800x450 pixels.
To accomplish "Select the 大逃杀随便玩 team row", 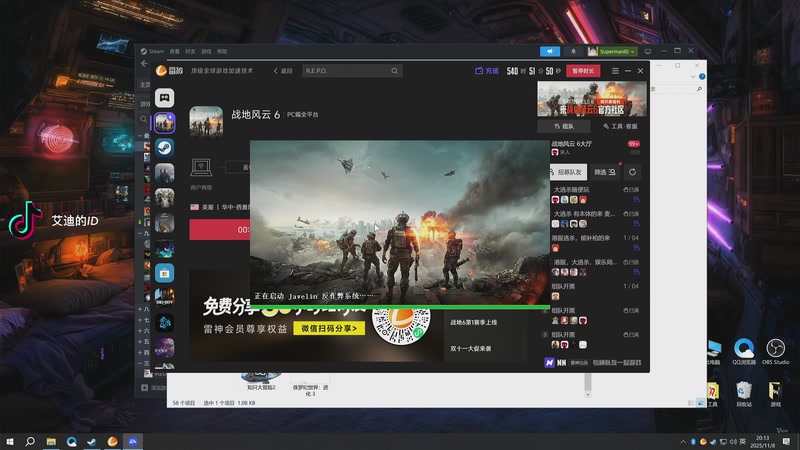I will 595,194.
